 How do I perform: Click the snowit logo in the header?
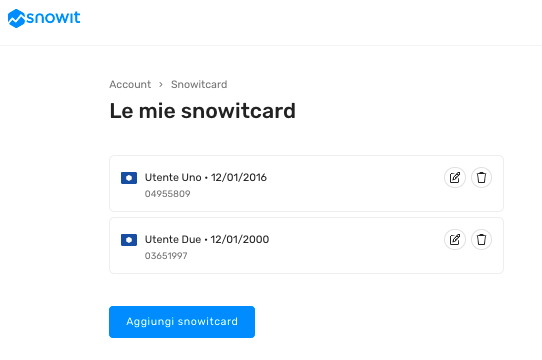tap(44, 18)
